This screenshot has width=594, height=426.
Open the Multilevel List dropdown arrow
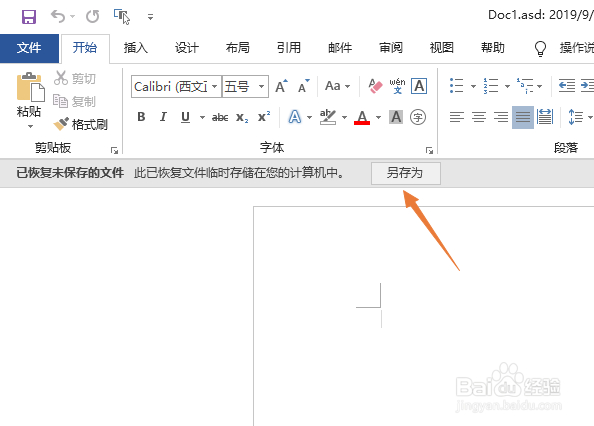tap(539, 86)
